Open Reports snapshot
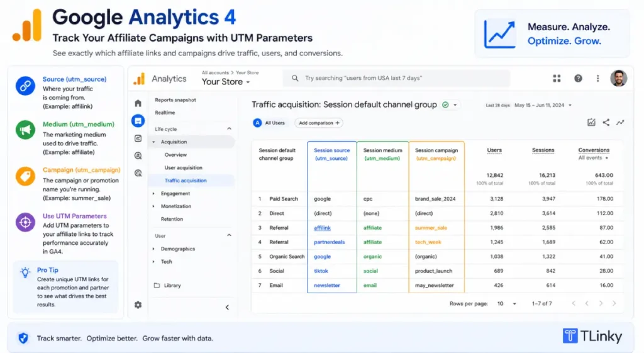Screen dimensions: 644x353 175,100
